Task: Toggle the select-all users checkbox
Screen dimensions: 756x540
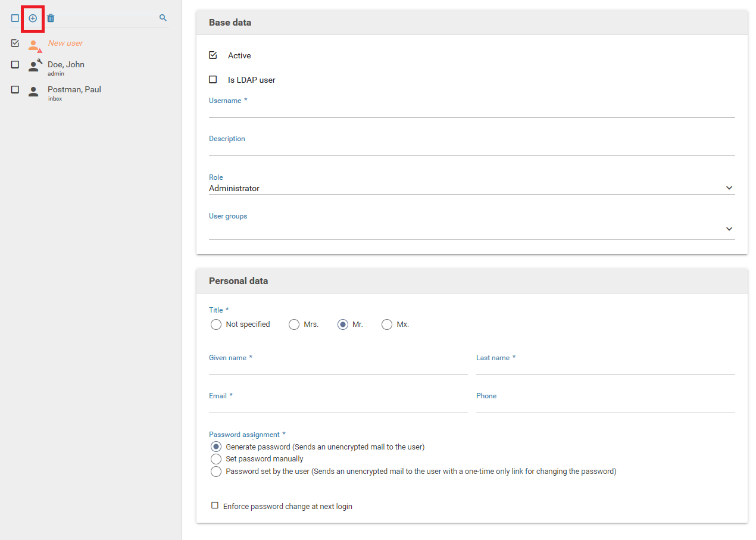Action: (x=15, y=18)
